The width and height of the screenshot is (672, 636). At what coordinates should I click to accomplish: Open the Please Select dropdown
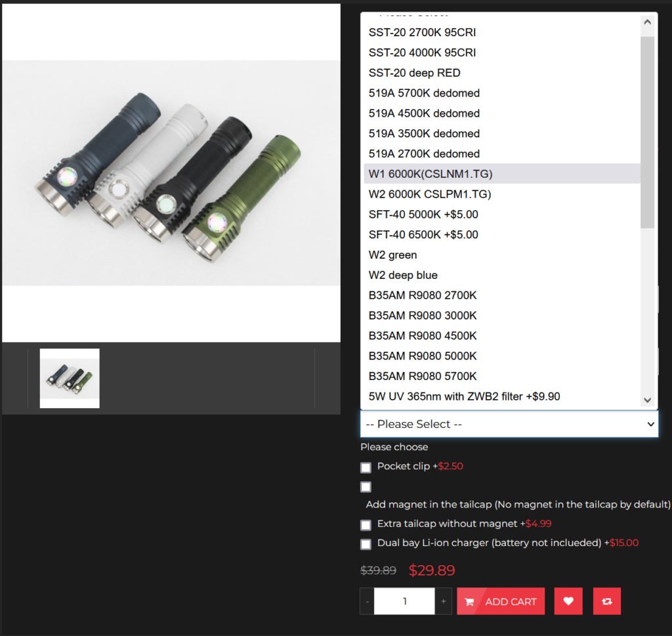click(509, 424)
